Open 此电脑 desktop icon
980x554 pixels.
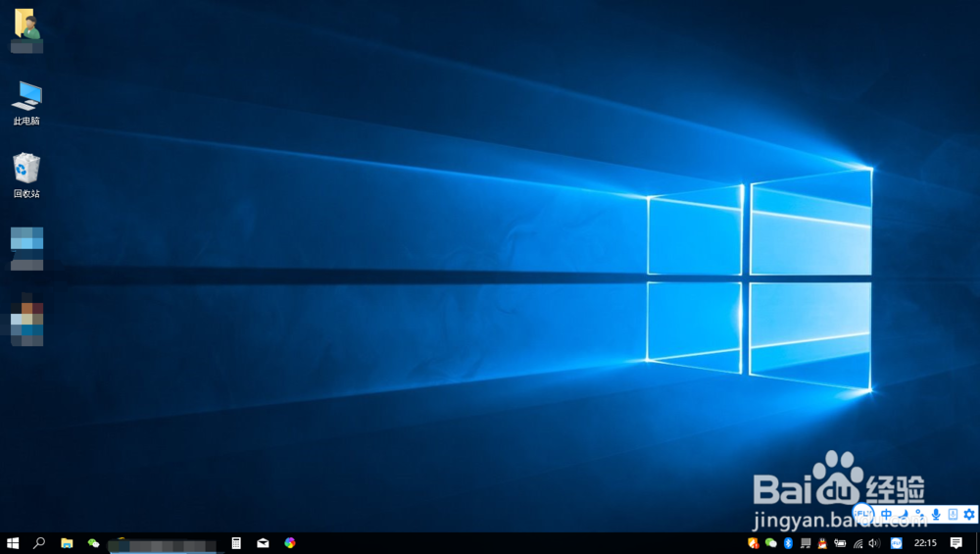(x=26, y=103)
